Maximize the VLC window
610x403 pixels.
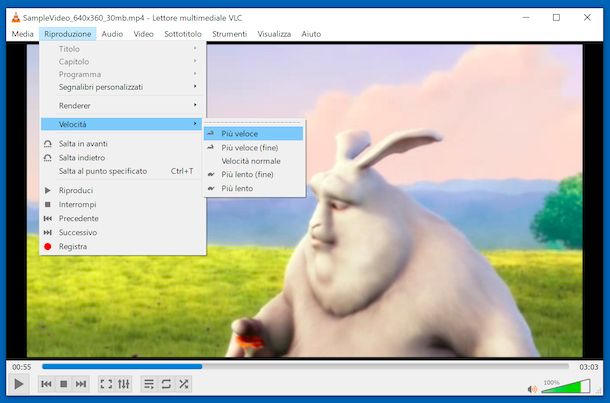tap(556, 18)
